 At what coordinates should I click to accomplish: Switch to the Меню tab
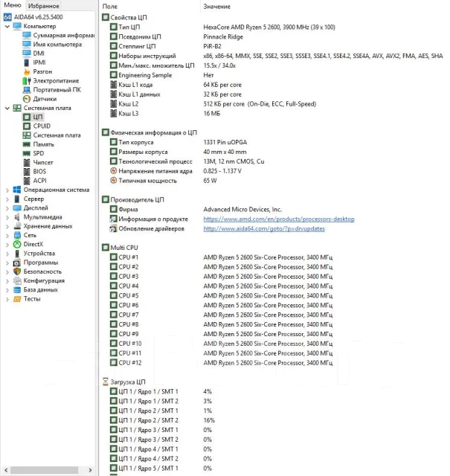click(13, 5)
